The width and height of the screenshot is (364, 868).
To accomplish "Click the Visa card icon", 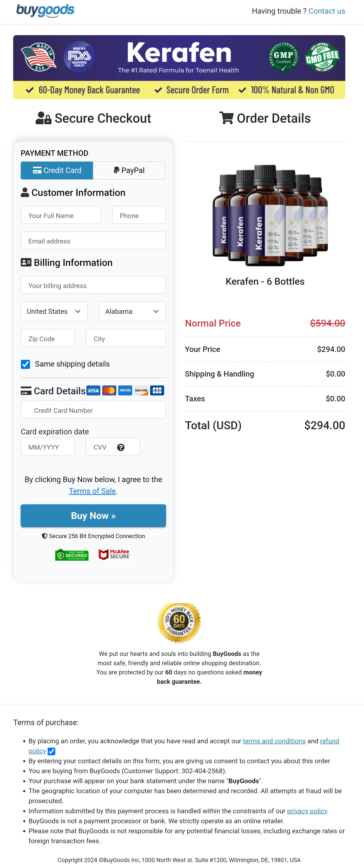I will 93,391.
